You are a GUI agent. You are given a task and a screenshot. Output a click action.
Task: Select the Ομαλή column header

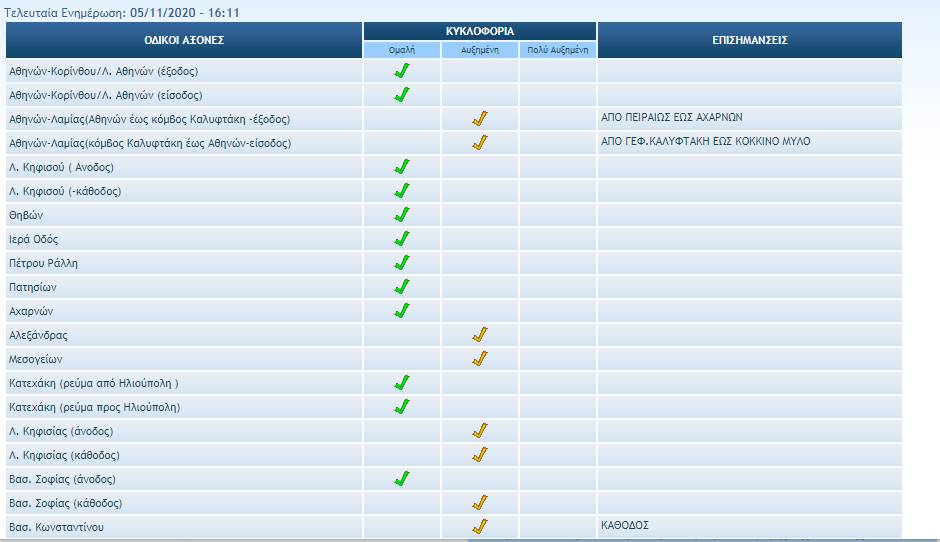click(x=402, y=50)
